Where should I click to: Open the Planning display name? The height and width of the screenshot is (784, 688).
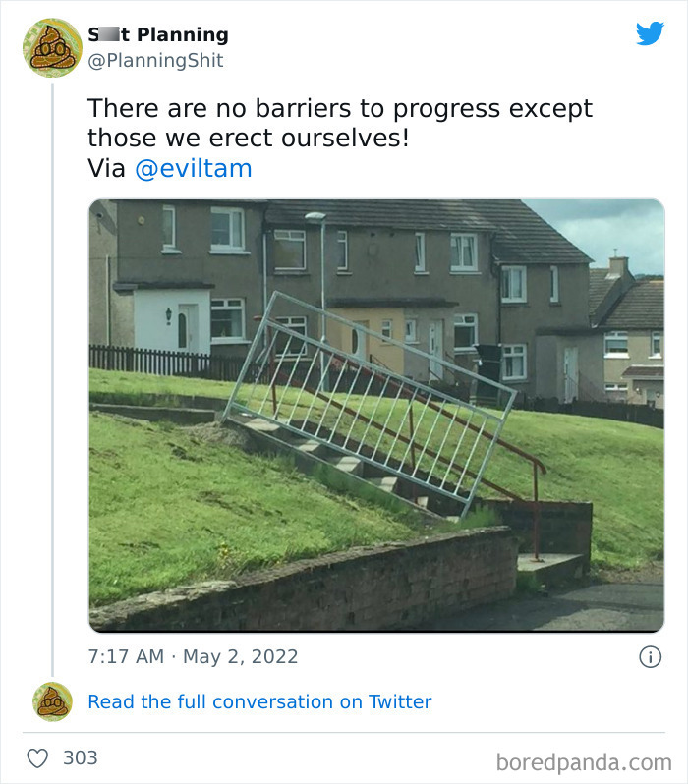click(158, 34)
